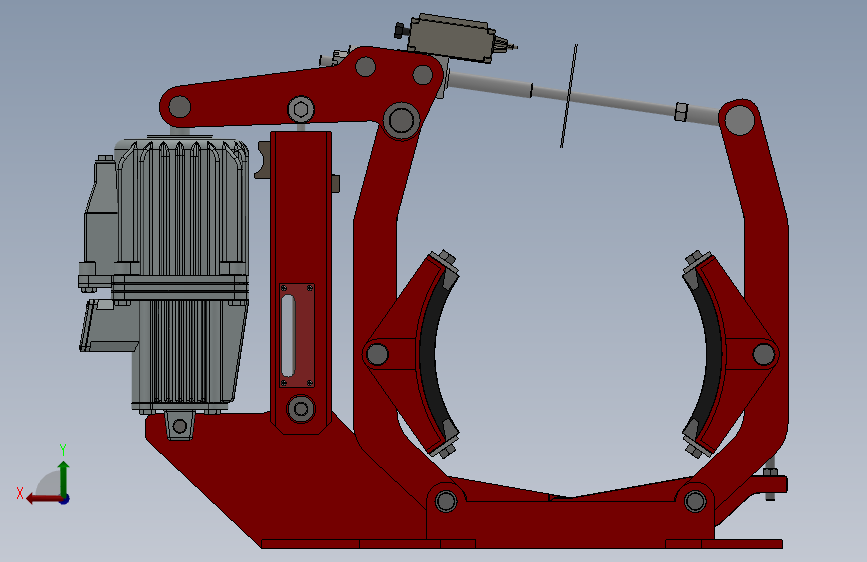Select the gray finned thruster motor body
Image resolution: width=867 pixels, height=562 pixels.
182,274
